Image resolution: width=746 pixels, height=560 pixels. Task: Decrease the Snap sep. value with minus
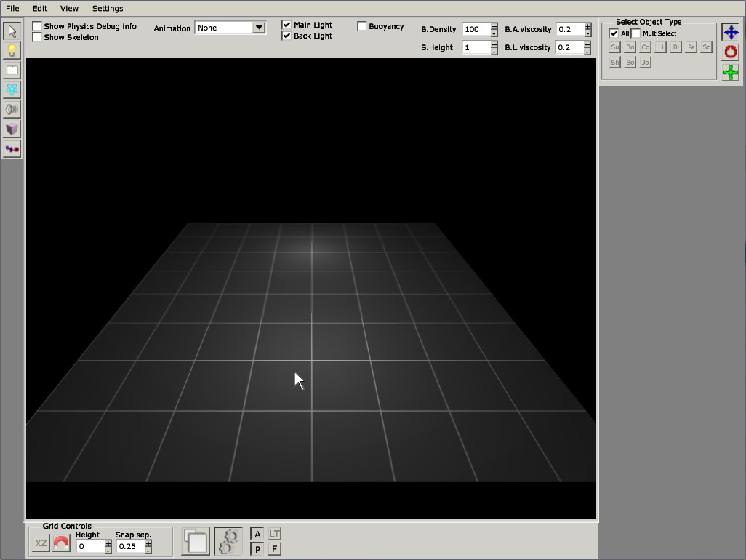pos(149,550)
